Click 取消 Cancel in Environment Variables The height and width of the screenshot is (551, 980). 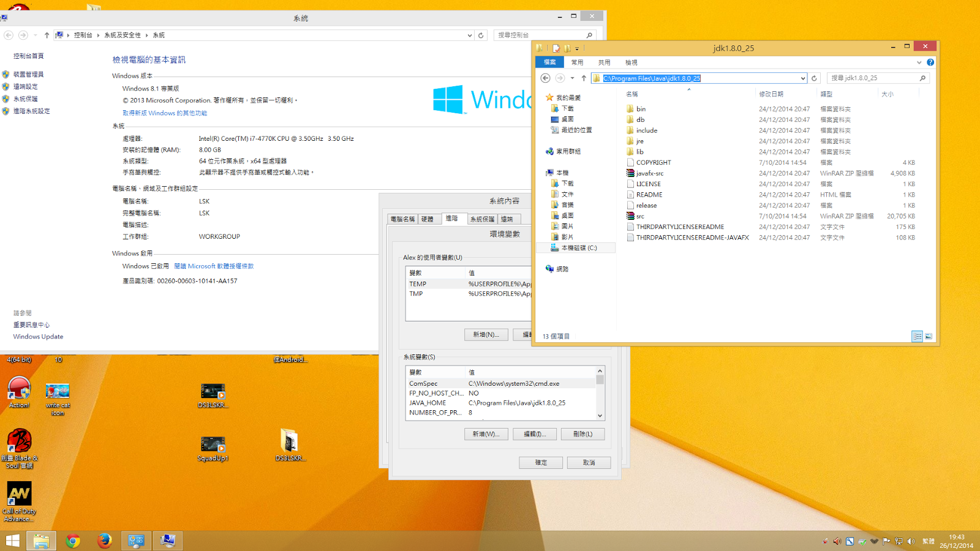coord(589,463)
